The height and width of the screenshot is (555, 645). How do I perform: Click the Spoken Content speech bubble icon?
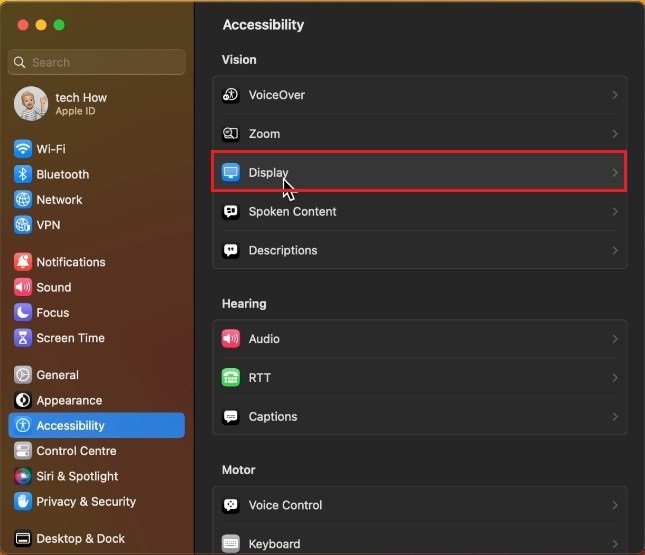click(231, 212)
